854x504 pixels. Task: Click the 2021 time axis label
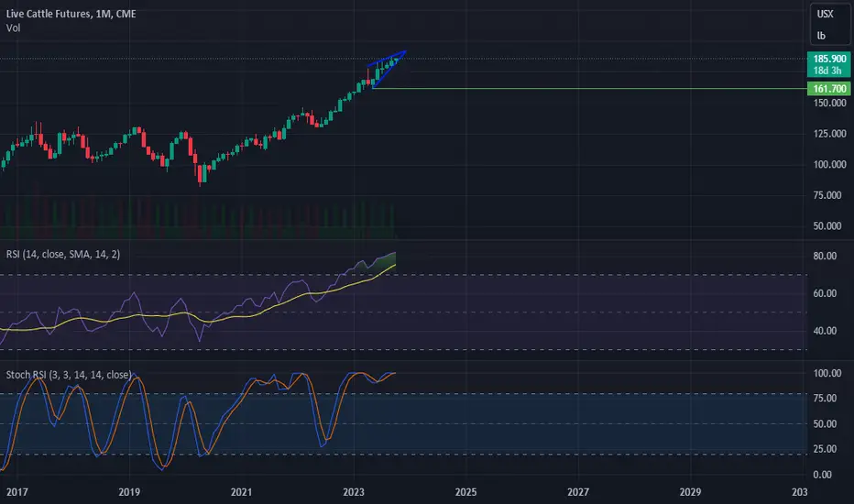(241, 492)
